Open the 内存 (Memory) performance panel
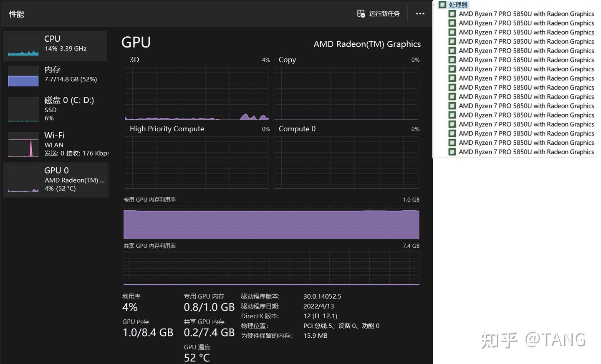Screen dimensions: 601x364 coord(56,75)
